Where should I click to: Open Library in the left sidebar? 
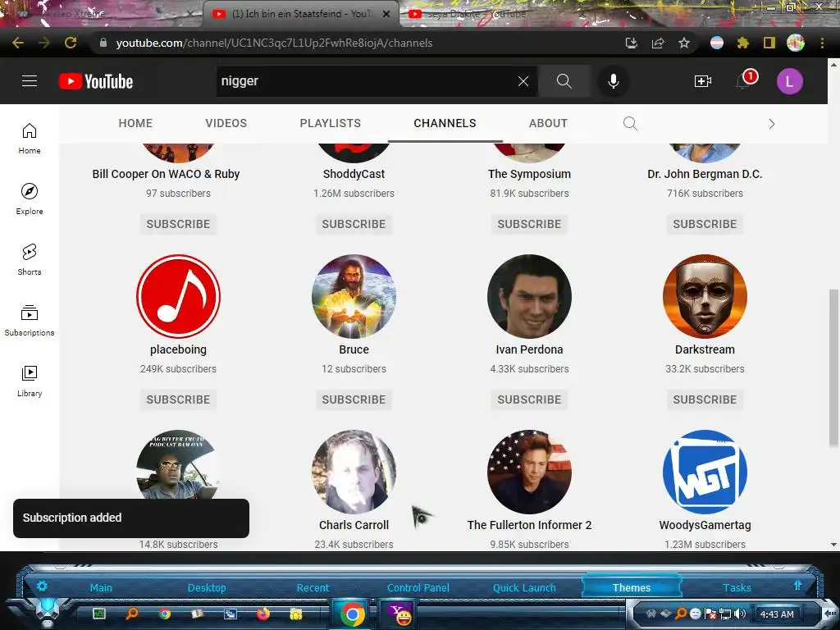coord(30,381)
